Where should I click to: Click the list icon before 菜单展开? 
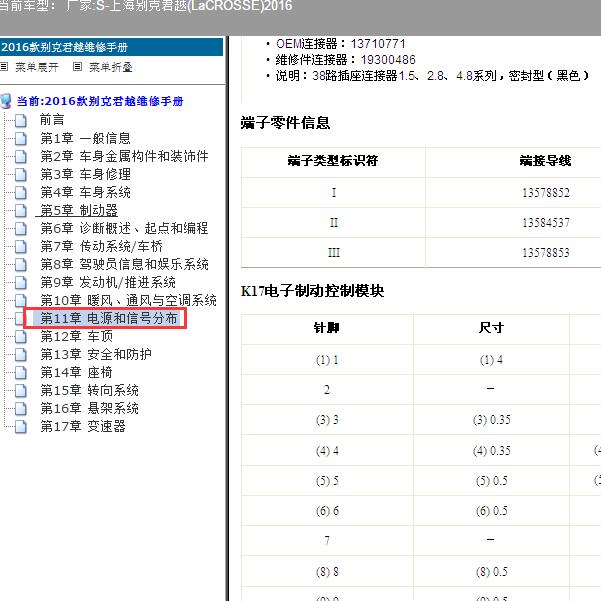click(x=4, y=67)
